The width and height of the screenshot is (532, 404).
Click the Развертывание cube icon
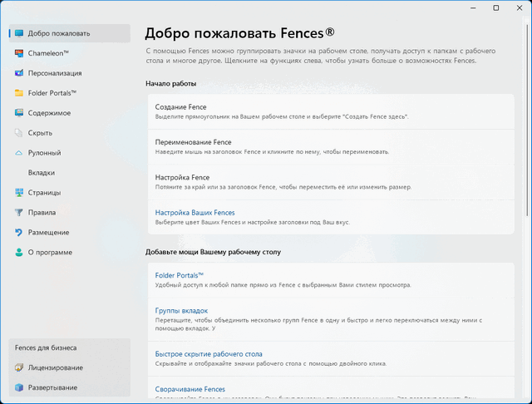19,387
